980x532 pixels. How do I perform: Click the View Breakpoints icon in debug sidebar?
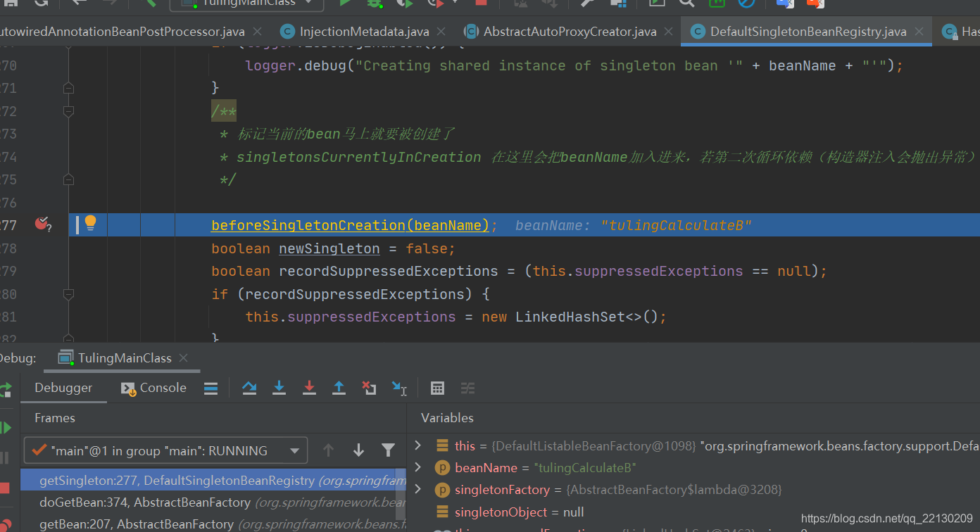(5, 525)
